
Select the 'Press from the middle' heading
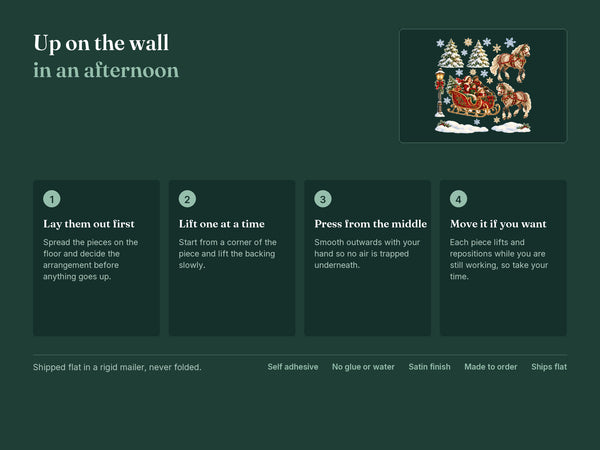[x=370, y=224]
